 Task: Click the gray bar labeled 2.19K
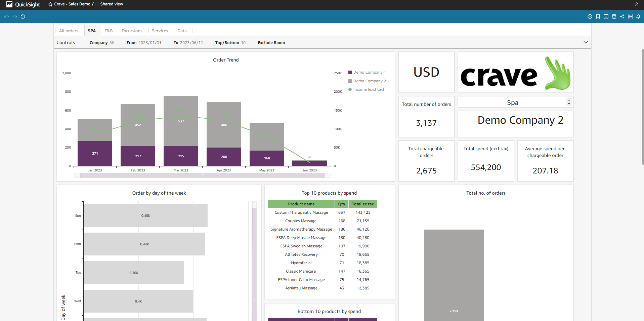coord(454,275)
